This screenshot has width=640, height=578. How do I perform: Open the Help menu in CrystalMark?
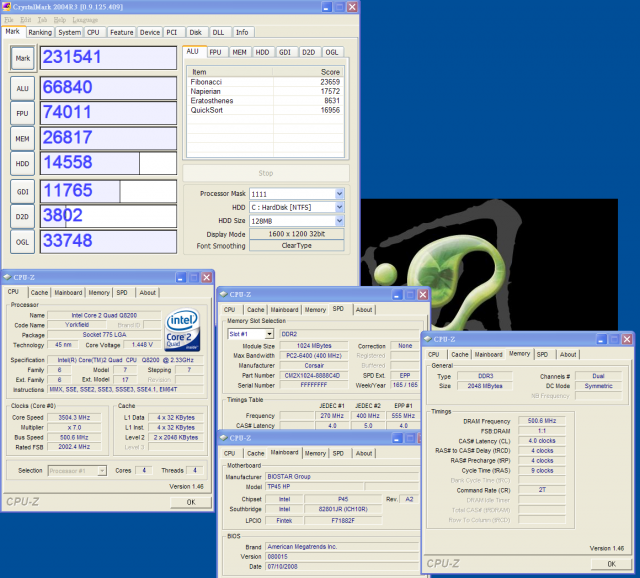tap(60, 20)
